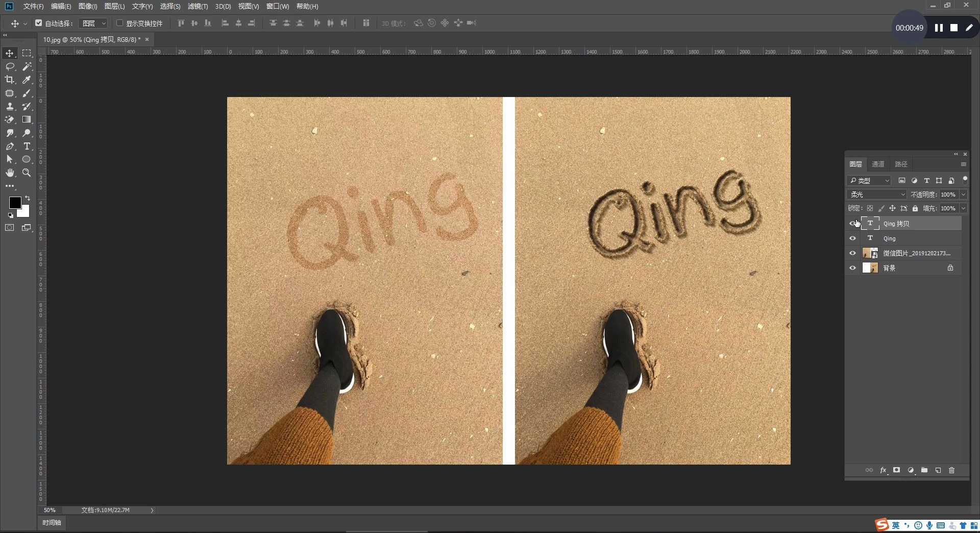Click the layer style fx icon
This screenshot has height=533, width=980.
tap(883, 470)
